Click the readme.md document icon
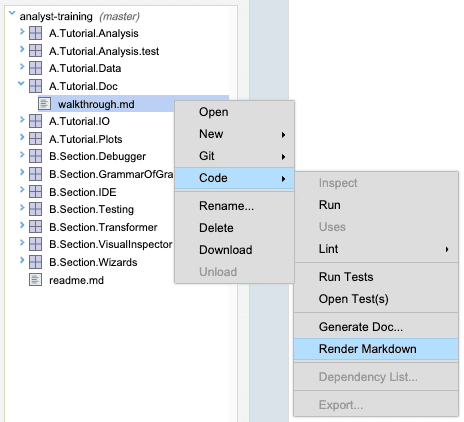This screenshot has width=464, height=422. coord(35,280)
